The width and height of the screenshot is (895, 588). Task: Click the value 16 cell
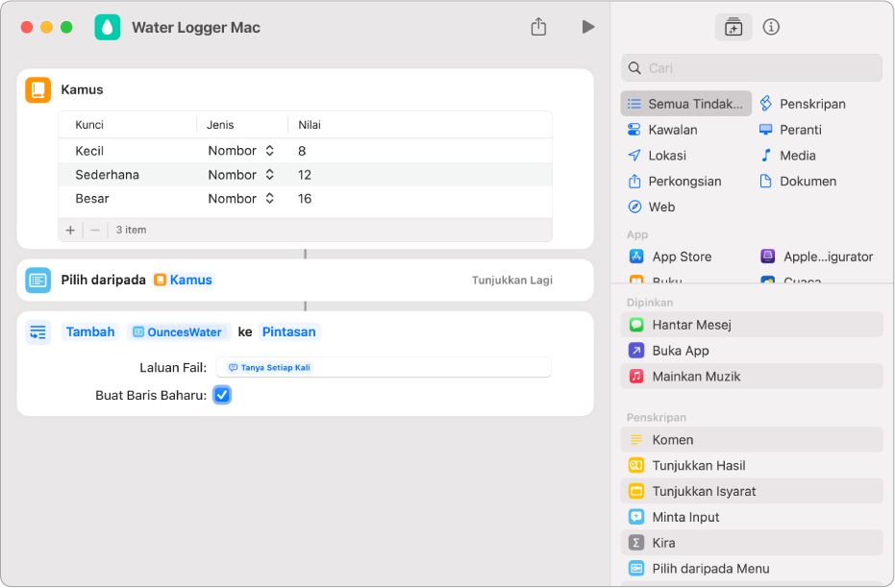pos(304,199)
